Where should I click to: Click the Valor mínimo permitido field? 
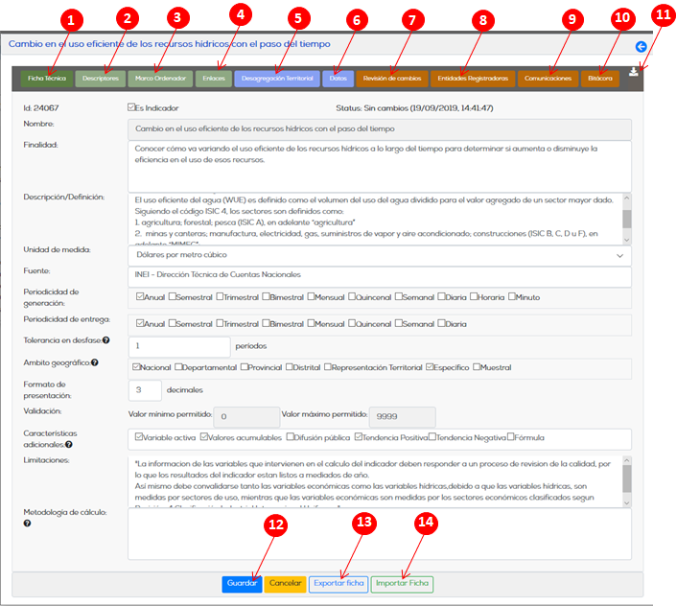pos(246,417)
